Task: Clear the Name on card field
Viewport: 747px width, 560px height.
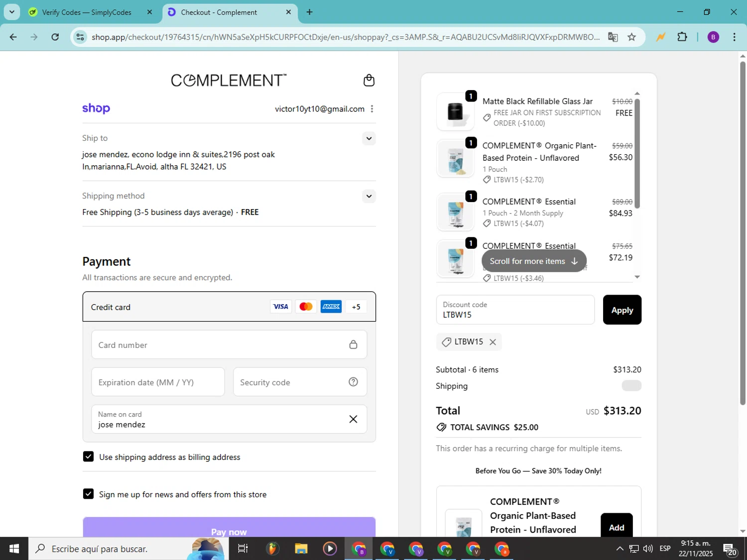Action: (353, 419)
